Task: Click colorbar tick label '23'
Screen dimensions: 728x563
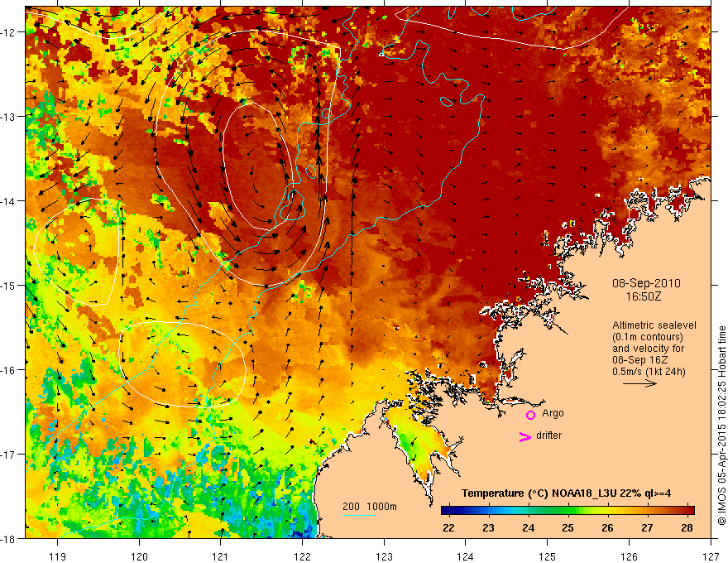Action: [488, 528]
